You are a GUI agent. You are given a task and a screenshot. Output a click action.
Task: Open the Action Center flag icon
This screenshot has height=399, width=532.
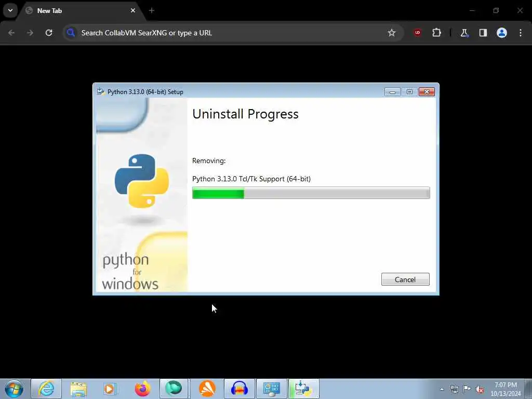[467, 389]
